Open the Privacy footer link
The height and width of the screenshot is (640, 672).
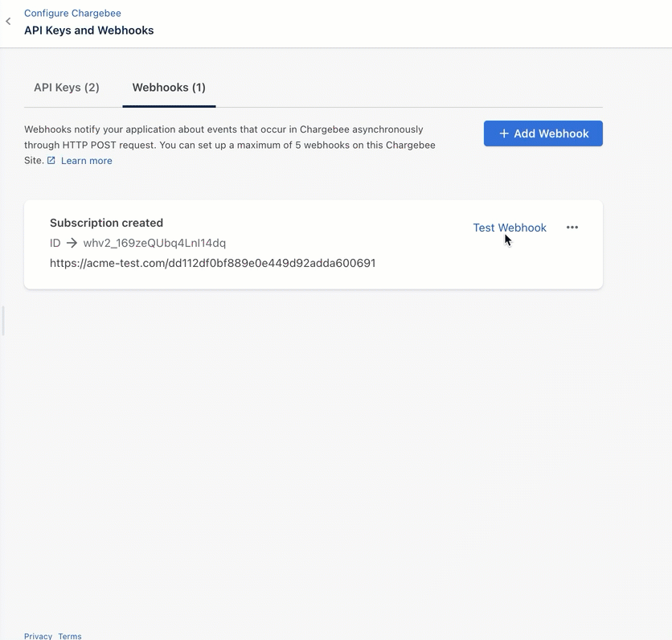[38, 636]
